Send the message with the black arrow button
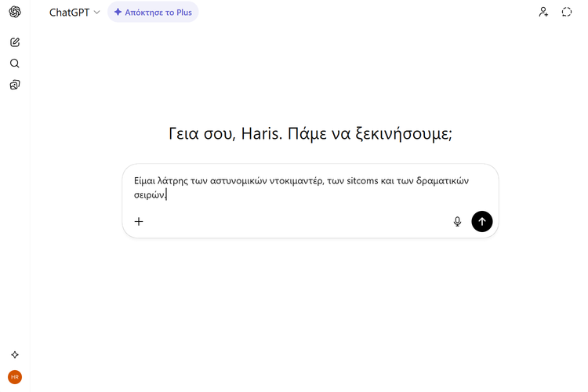The image size is (588, 392). (482, 222)
